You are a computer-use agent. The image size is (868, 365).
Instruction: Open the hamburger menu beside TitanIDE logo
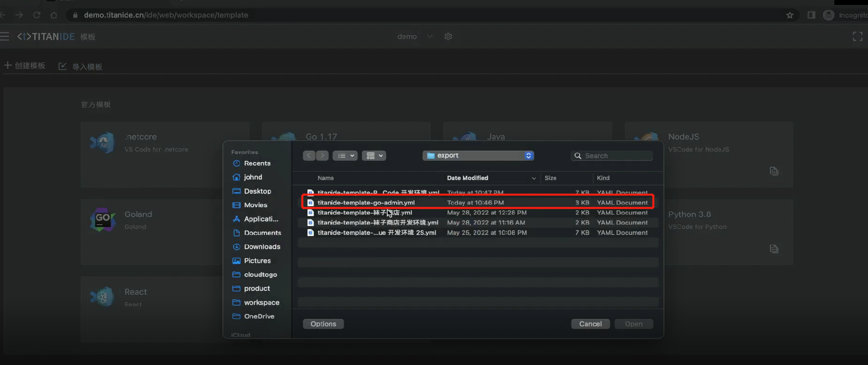5,37
